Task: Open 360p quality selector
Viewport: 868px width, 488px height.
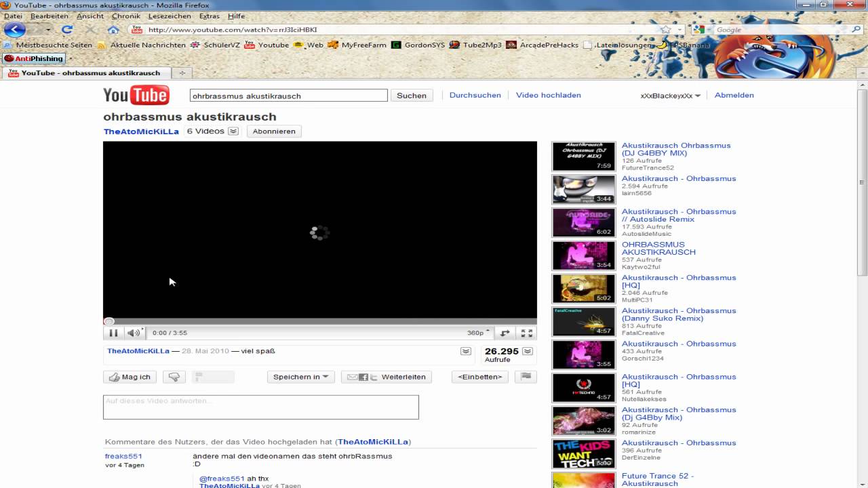Action: pos(477,333)
